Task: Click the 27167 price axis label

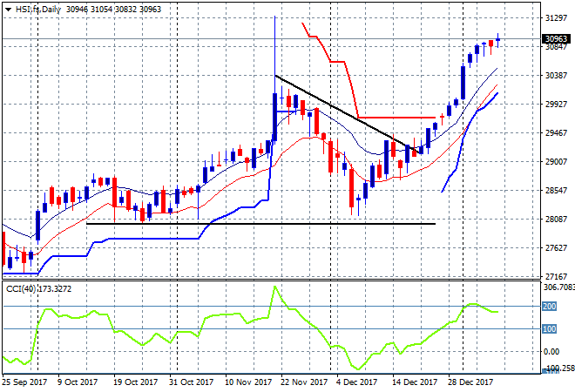Action: click(557, 276)
